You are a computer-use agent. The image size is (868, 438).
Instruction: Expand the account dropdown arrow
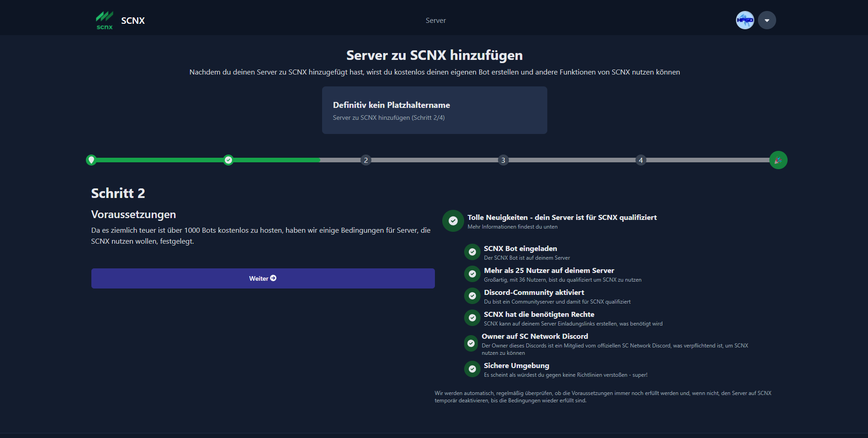click(767, 20)
